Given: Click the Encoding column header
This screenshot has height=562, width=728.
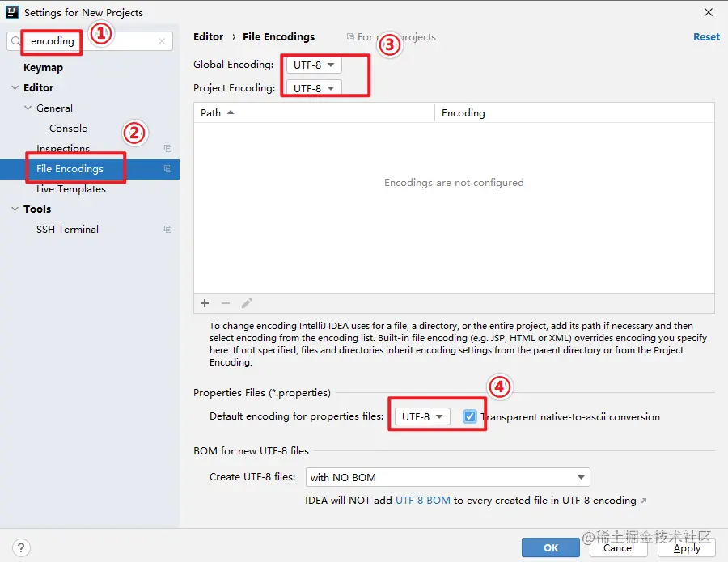Looking at the screenshot, I should click(x=574, y=112).
